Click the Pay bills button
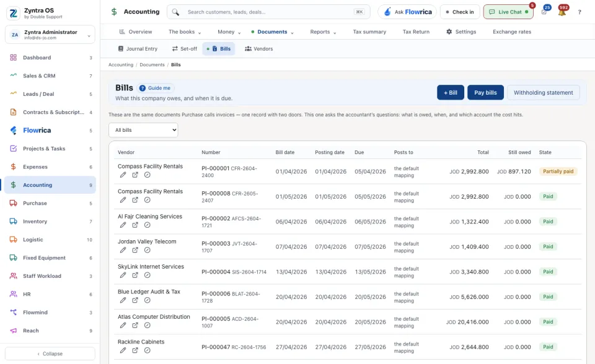Screen dimensions: 595x364 pyautogui.click(x=485, y=92)
